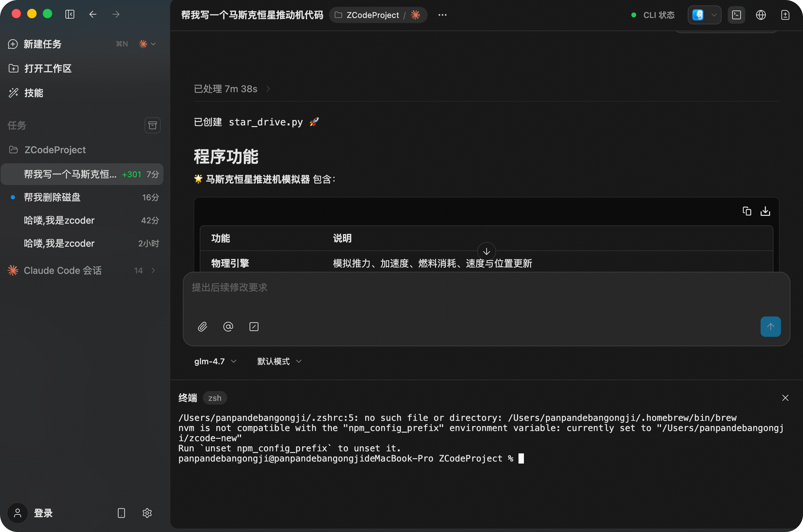This screenshot has height=532, width=803.
Task: Open the 技能 skills menu item
Action: pyautogui.click(x=34, y=93)
